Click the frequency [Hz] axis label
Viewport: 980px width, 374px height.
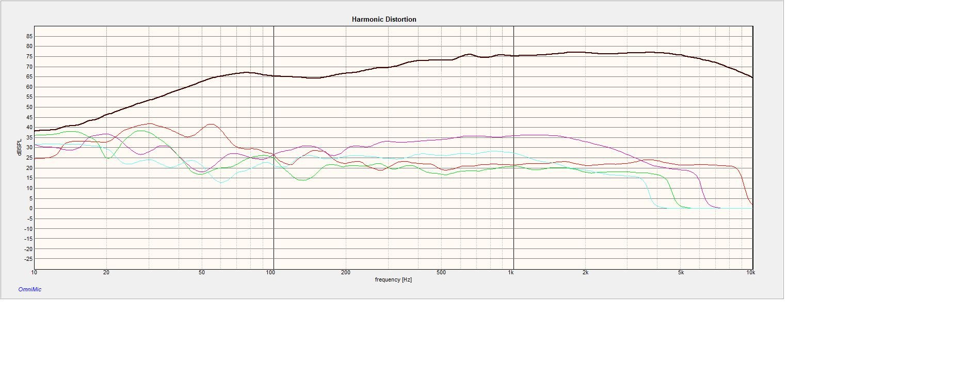(393, 279)
